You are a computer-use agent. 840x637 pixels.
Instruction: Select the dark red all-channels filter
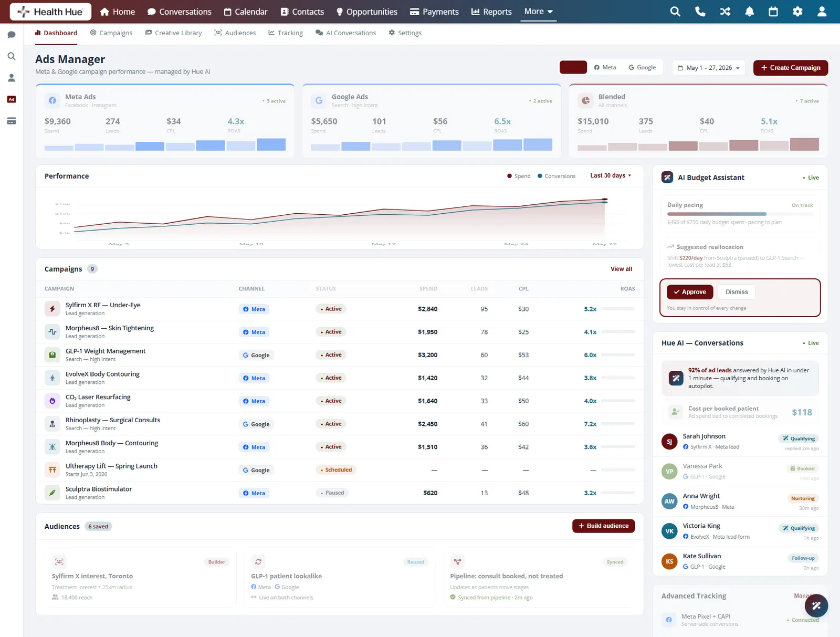coord(573,67)
